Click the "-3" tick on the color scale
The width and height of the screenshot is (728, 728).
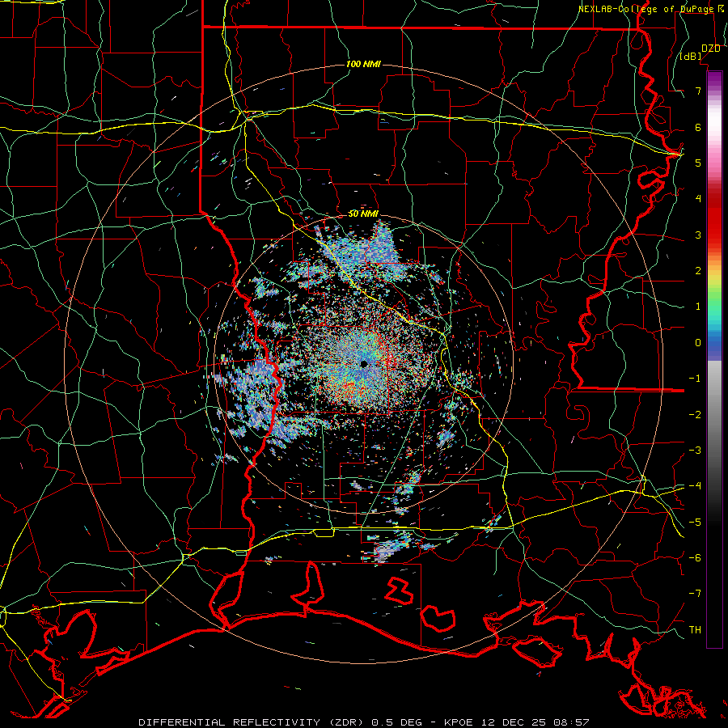pyautogui.click(x=695, y=451)
